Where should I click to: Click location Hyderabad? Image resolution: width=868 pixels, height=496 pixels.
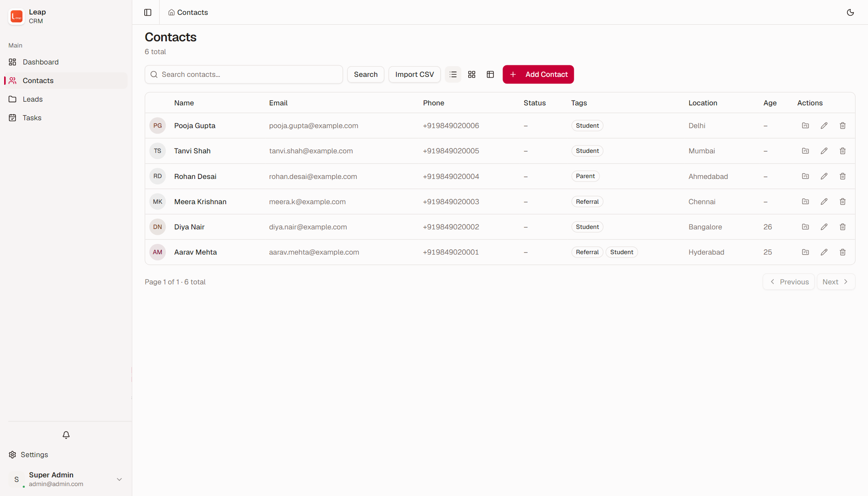706,252
